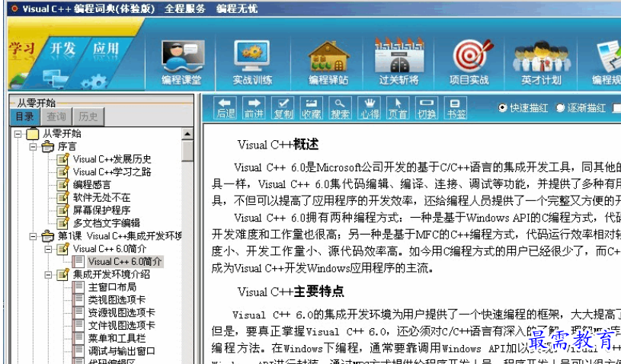Click the 复制 copy toolbar button
Viewport: 621px width, 364px height.
click(x=283, y=108)
